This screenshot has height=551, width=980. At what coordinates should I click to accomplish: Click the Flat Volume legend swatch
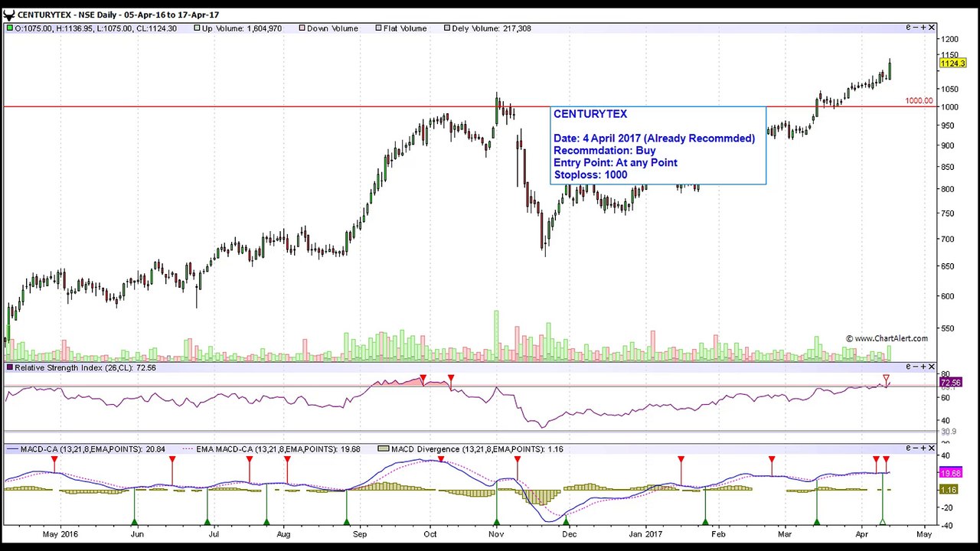click(378, 28)
